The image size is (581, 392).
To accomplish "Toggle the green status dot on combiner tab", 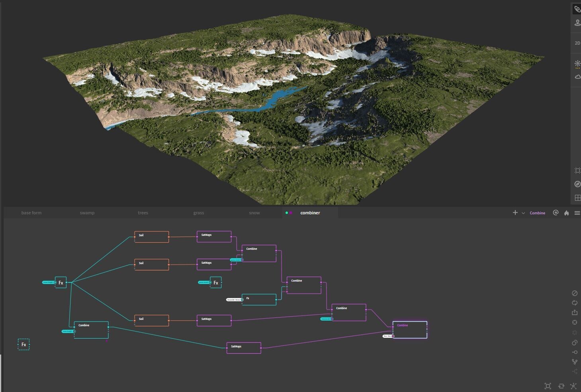I will (x=287, y=213).
